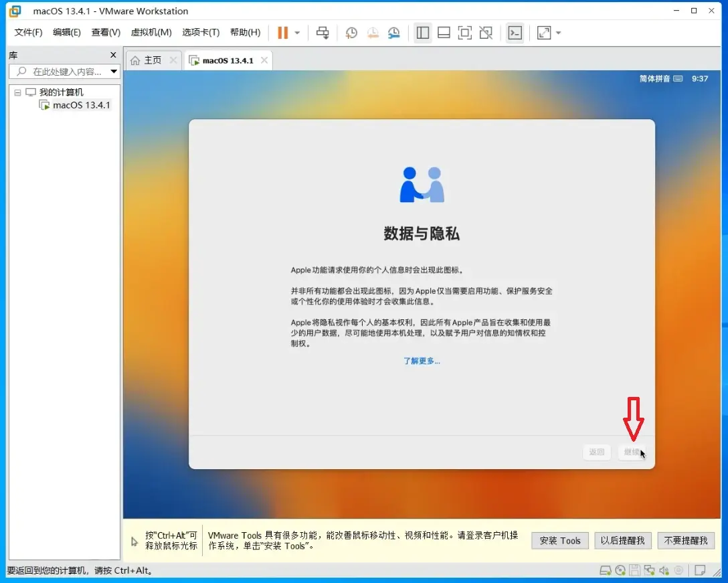
Task: Close the 主页 tab
Action: point(173,60)
